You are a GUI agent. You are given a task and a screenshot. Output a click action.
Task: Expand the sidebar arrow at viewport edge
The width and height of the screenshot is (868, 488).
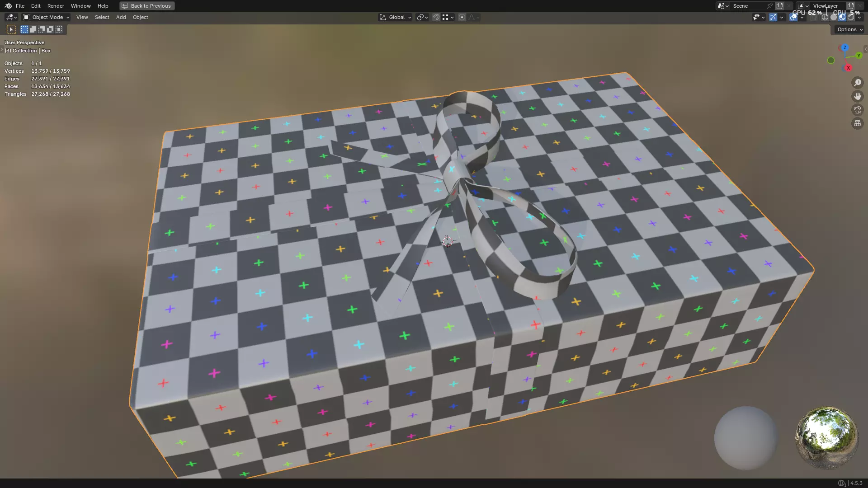[865, 49]
